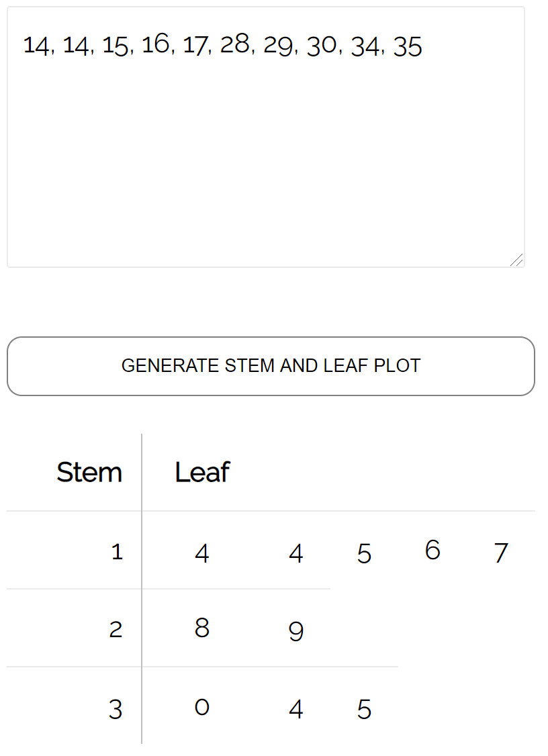The image size is (548, 756).
Task: Select the first leaf 4 in stem 1 row
Action: tap(201, 553)
